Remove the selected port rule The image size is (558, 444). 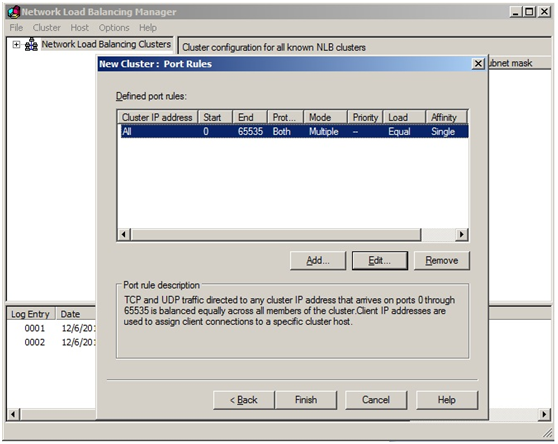442,260
